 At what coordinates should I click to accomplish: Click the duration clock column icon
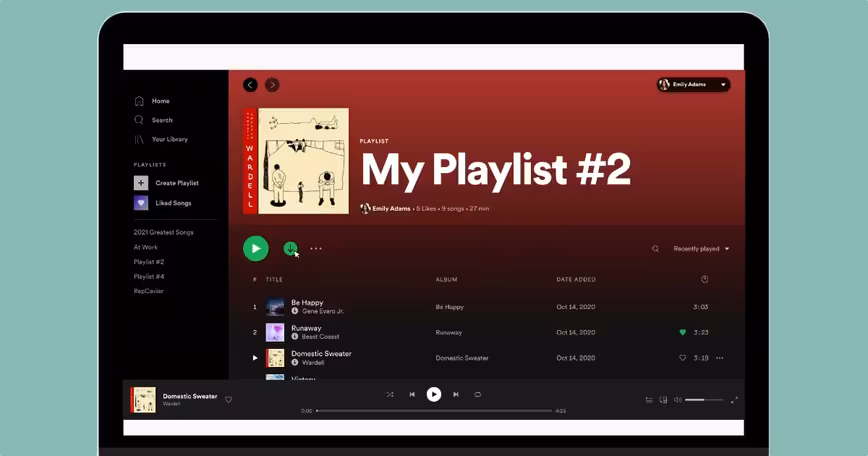(x=705, y=279)
